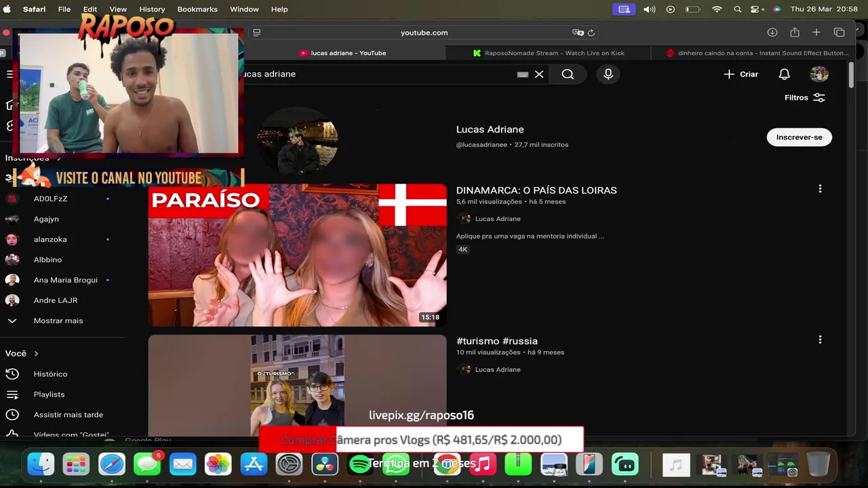The image size is (868, 488).
Task: Click the Safari address bar youtube.com
Action: tap(424, 33)
